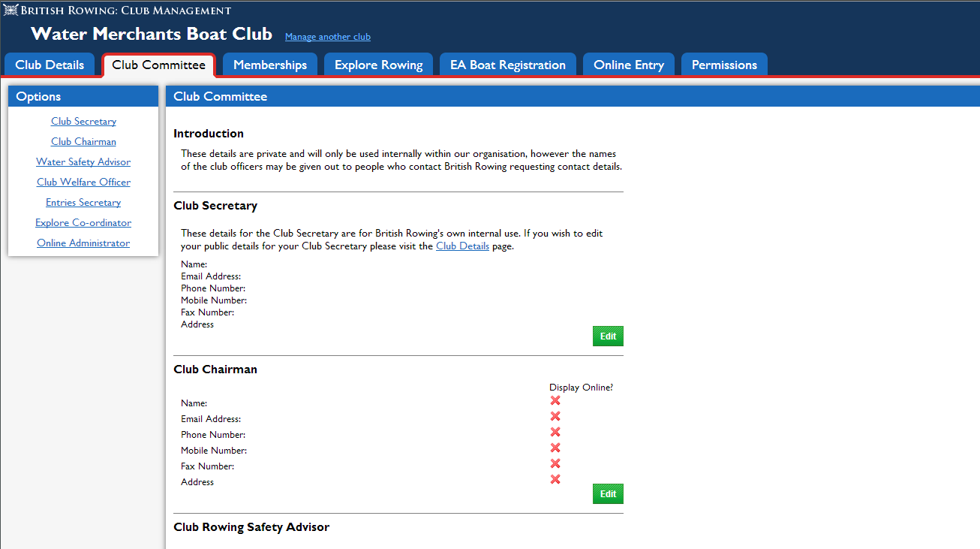Viewport: 980px width, 549px height.
Task: Select the Club Committee tab
Action: pos(158,65)
